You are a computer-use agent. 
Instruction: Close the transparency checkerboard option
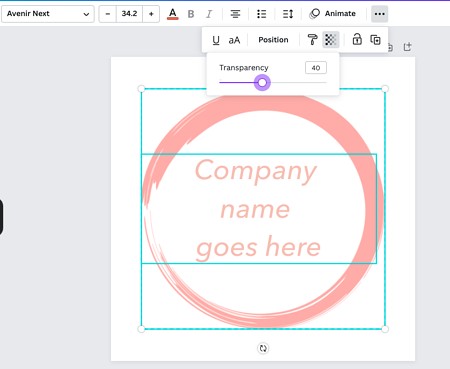tap(331, 40)
